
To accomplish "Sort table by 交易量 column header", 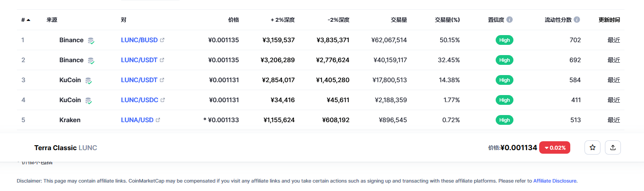I will point(398,20).
